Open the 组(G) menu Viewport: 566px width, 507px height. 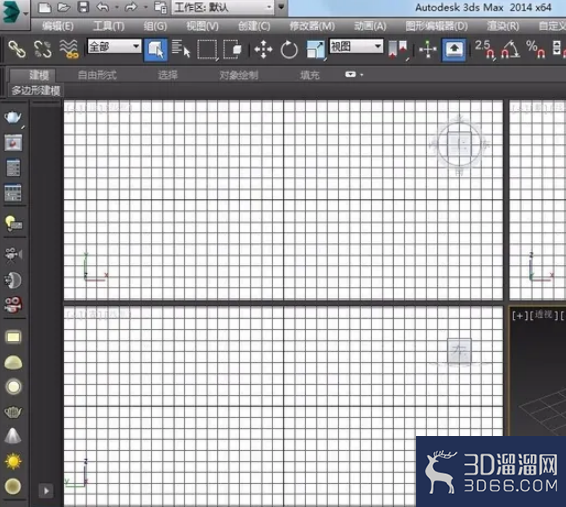point(155,26)
